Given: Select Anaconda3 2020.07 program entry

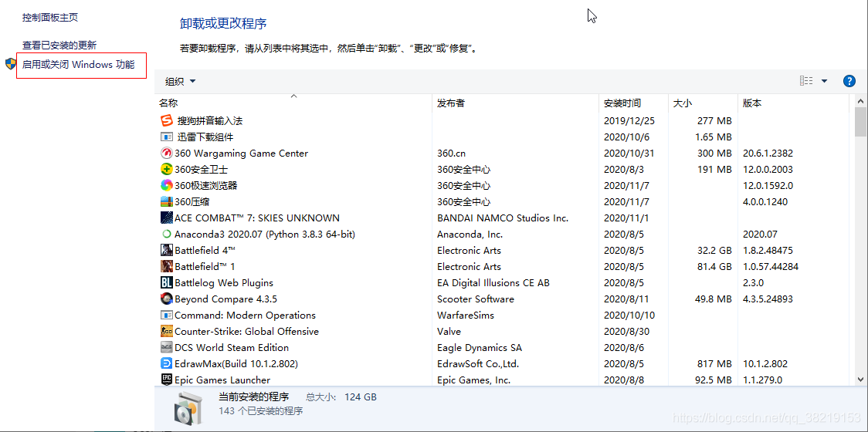Looking at the screenshot, I should (x=265, y=234).
